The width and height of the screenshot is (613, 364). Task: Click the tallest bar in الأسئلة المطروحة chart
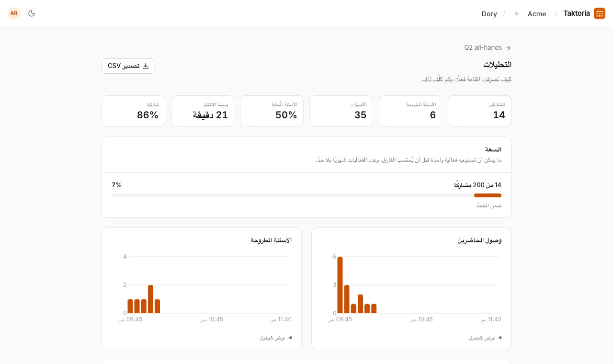pyautogui.click(x=150, y=299)
